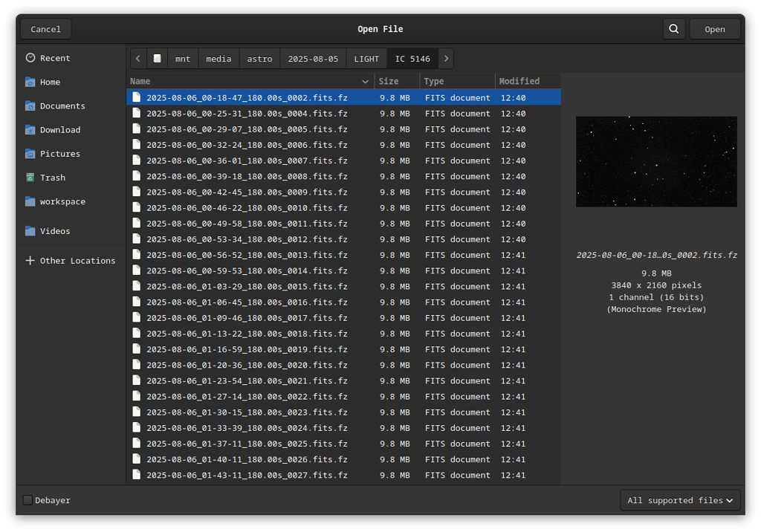Open the Documents sidebar icon
Viewport: 761px width, 532px height.
coord(31,106)
